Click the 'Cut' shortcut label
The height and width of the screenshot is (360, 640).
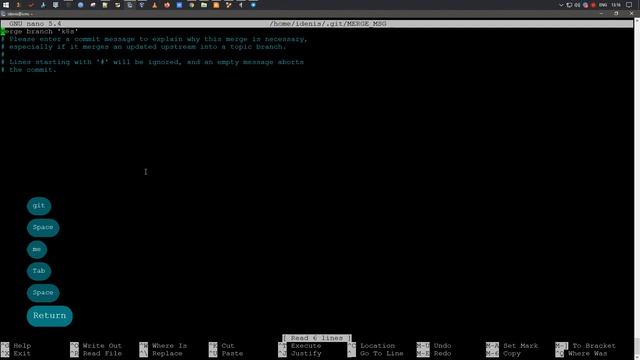tap(228, 346)
